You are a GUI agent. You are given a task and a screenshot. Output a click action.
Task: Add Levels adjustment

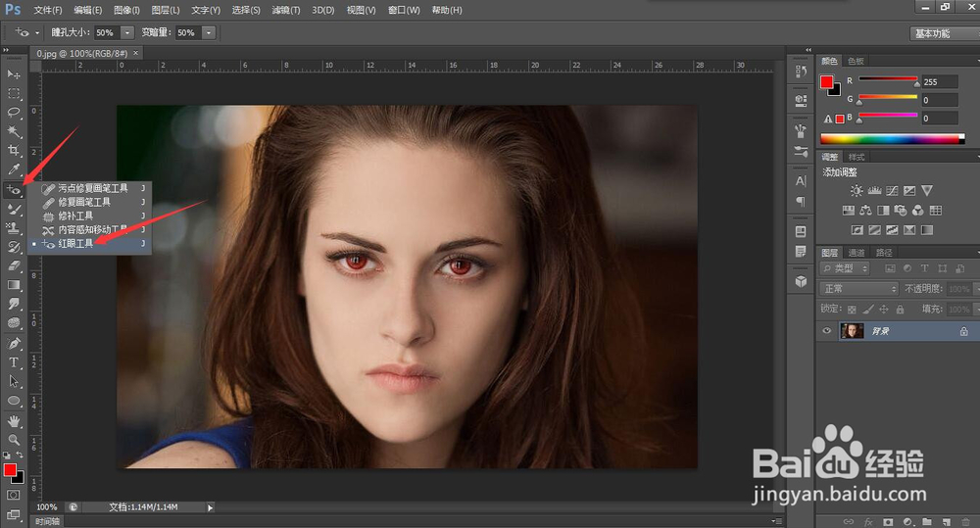coord(874,191)
